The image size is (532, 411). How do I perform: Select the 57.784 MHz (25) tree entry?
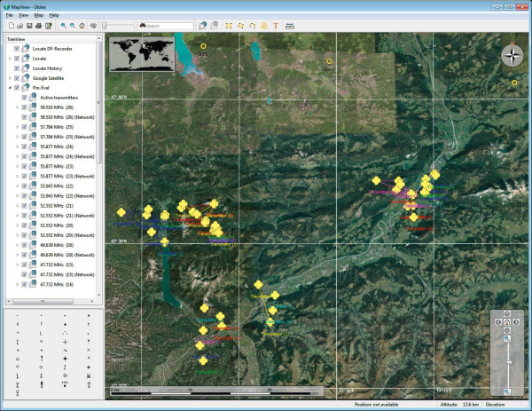pos(56,127)
